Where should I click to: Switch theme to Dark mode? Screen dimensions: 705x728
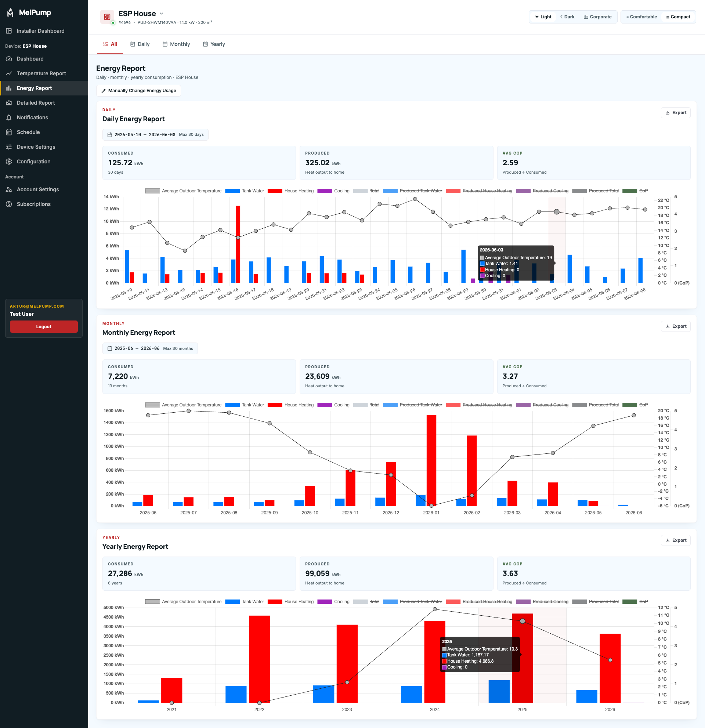567,17
